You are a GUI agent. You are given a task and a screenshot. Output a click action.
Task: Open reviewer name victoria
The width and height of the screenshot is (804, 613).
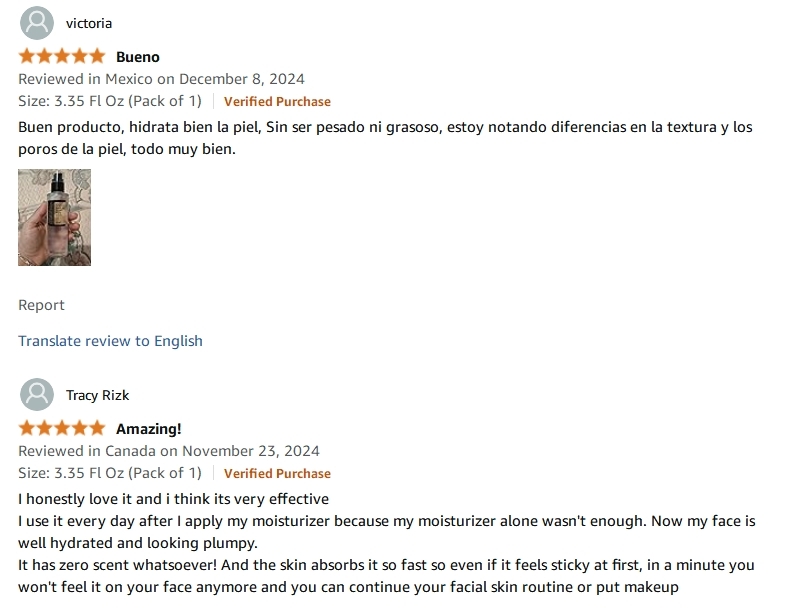89,24
